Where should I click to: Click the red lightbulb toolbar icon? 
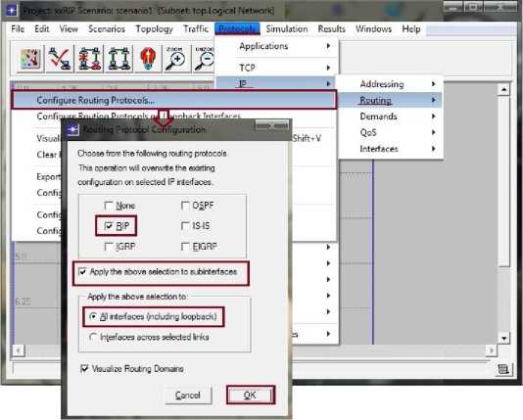click(148, 59)
